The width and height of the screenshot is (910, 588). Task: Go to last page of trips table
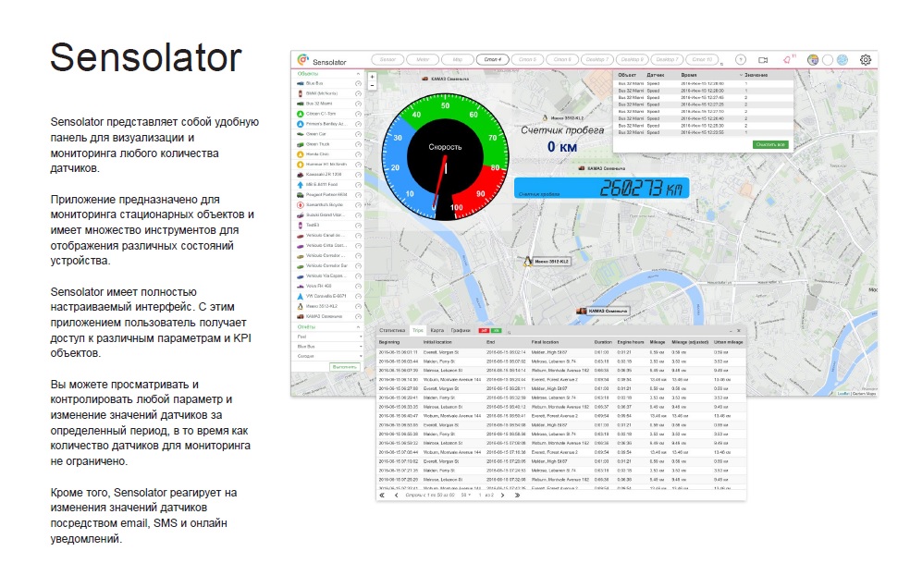[517, 496]
